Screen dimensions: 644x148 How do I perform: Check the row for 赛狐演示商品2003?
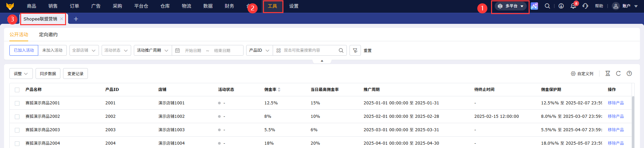coord(17,130)
